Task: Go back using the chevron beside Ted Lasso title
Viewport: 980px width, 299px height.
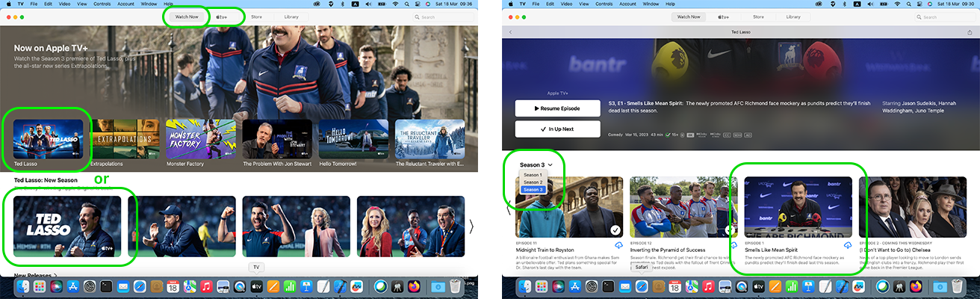Action: (511, 32)
